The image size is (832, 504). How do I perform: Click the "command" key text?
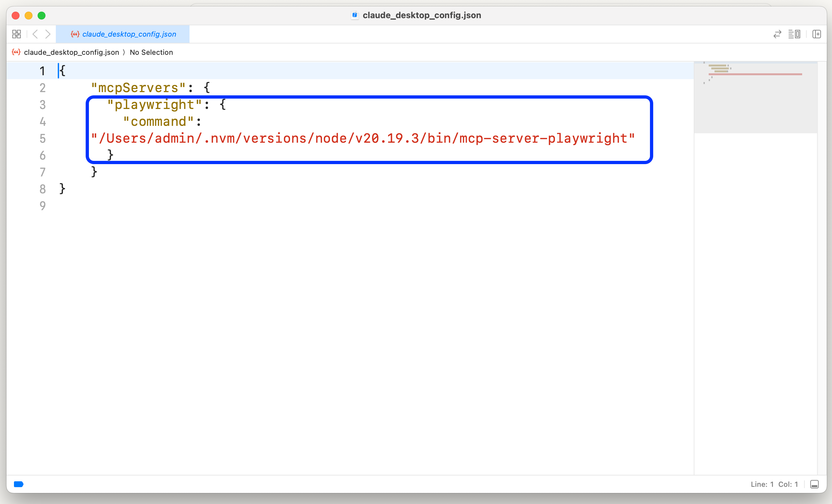click(x=158, y=122)
